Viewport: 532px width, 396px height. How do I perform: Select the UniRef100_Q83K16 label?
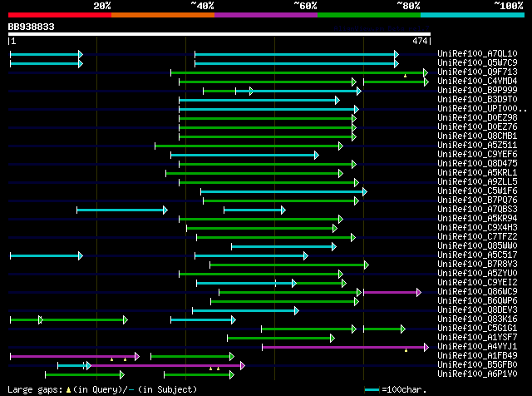click(x=477, y=319)
